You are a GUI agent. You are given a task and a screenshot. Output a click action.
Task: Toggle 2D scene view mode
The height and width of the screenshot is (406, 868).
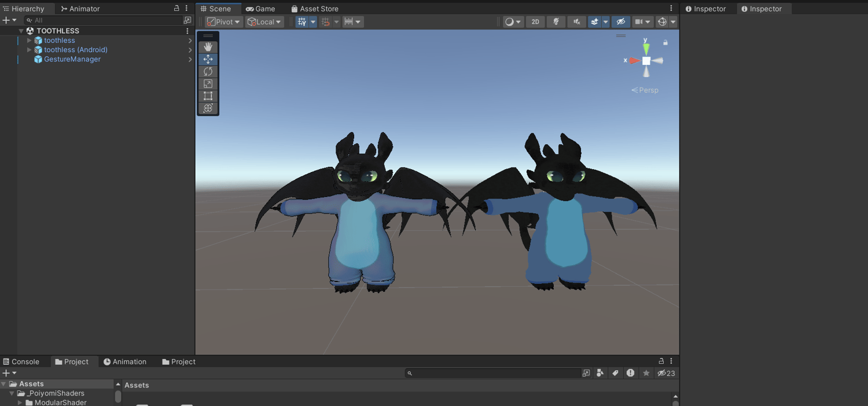535,22
